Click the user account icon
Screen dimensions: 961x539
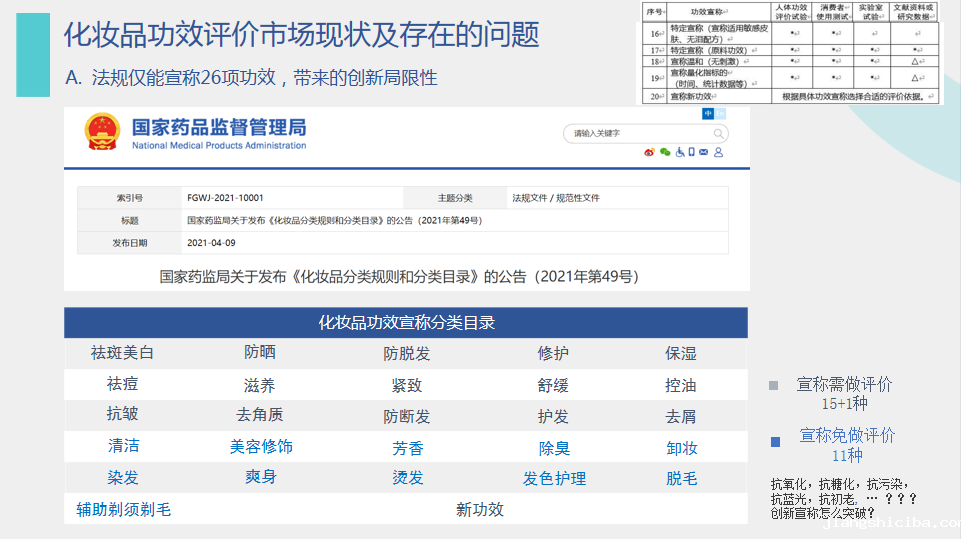718,152
